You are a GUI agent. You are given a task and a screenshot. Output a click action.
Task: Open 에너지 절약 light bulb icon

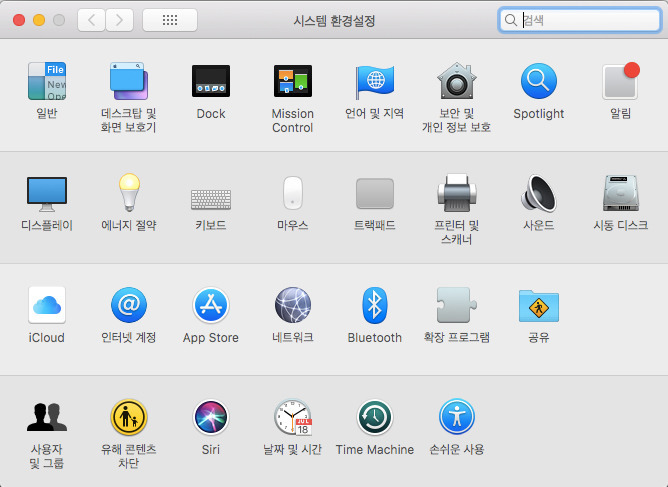129,193
